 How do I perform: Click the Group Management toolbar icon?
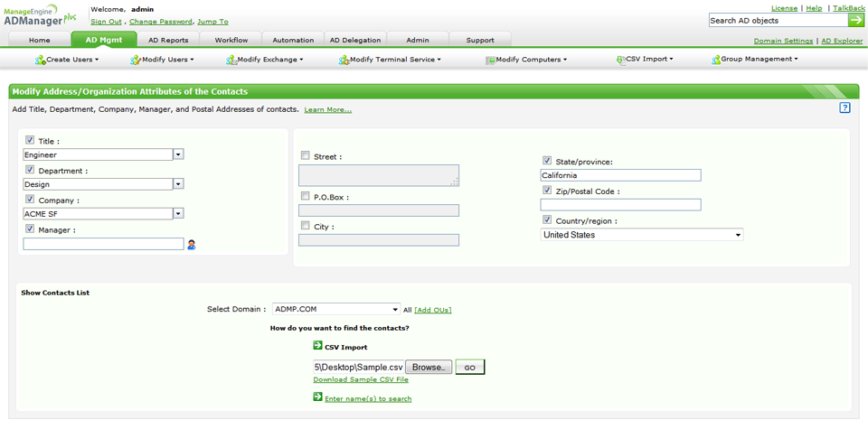pyautogui.click(x=715, y=60)
